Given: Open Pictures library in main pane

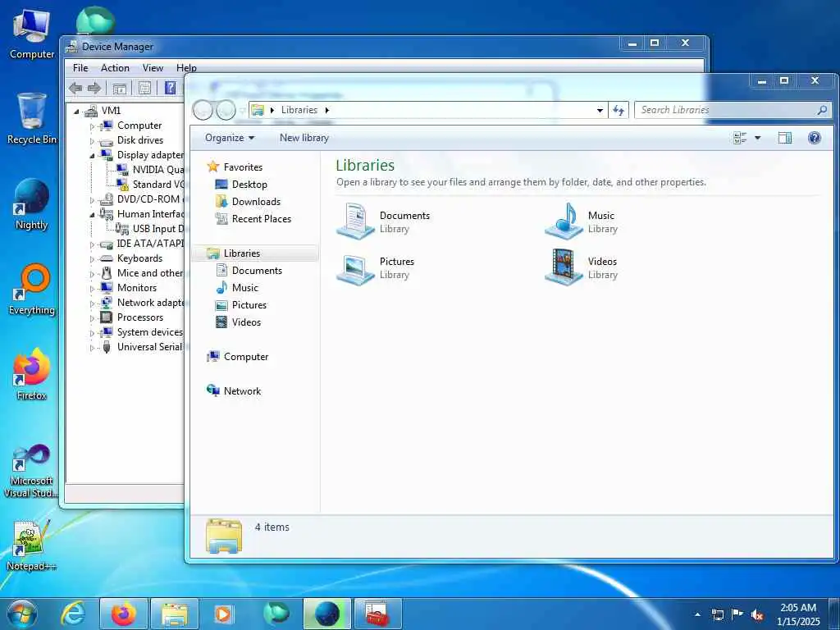Looking at the screenshot, I should (x=376, y=267).
